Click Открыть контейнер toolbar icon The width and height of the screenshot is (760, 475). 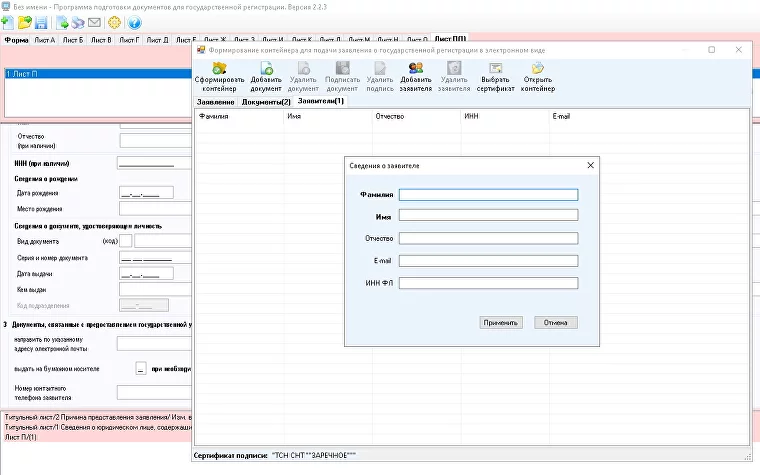(x=538, y=77)
